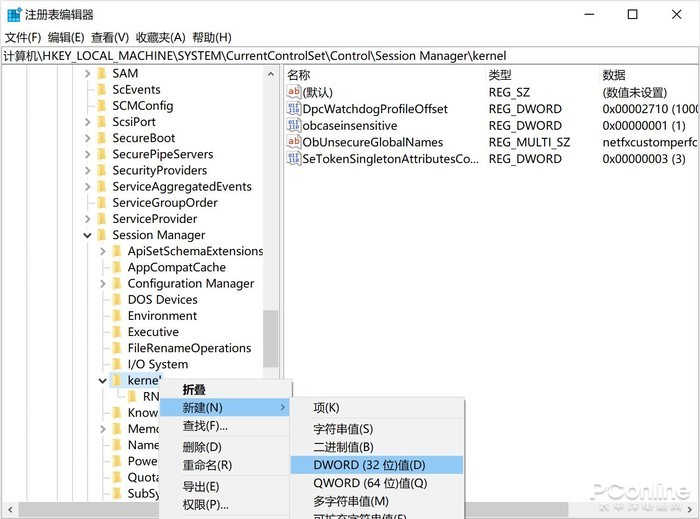Click 折叠 in the context menu
Image resolution: width=700 pixels, height=519 pixels.
(225, 390)
